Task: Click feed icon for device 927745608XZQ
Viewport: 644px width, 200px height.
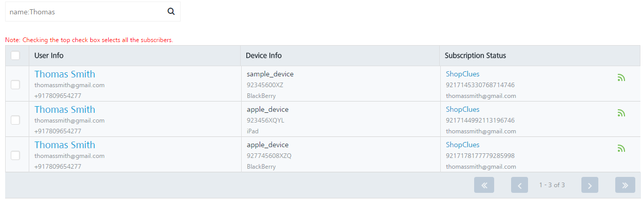Action: pos(621,148)
